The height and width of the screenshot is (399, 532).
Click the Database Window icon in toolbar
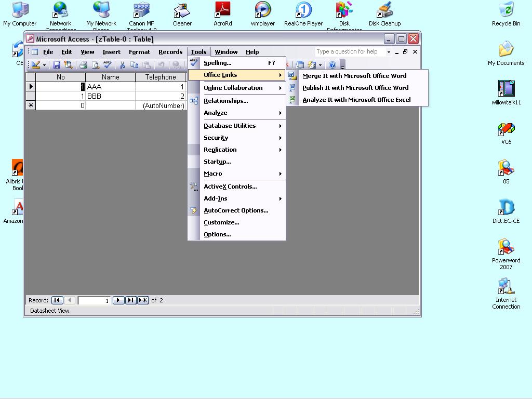point(300,65)
